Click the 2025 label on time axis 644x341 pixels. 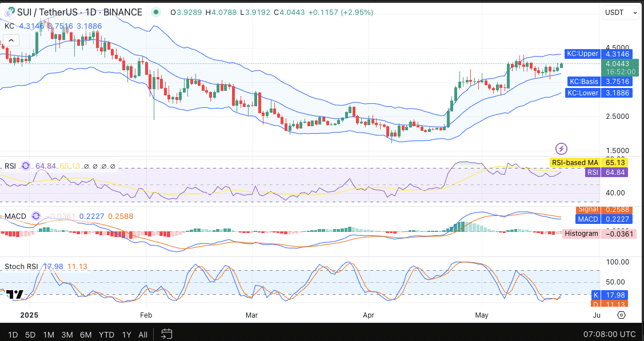point(29,315)
